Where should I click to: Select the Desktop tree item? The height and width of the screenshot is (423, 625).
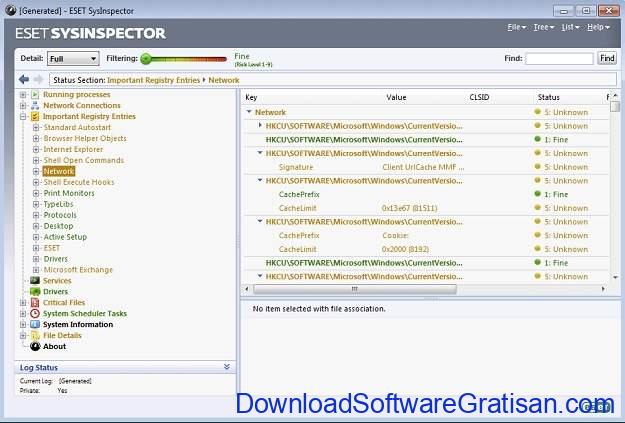pyautogui.click(x=58, y=226)
